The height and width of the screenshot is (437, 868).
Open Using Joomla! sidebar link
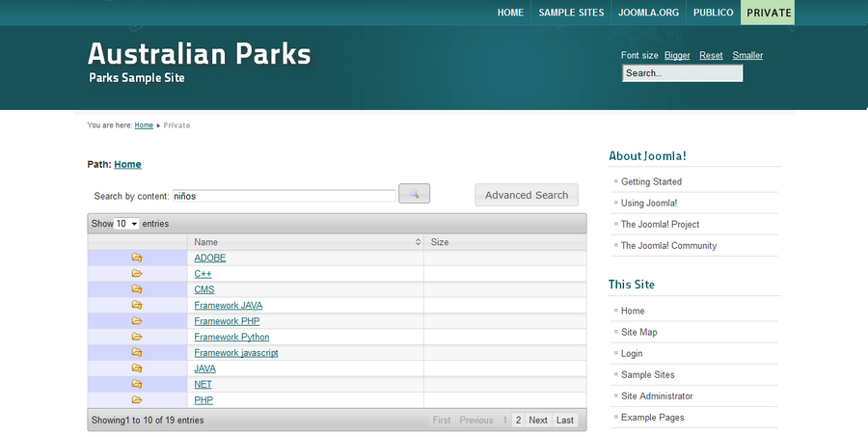(x=649, y=203)
